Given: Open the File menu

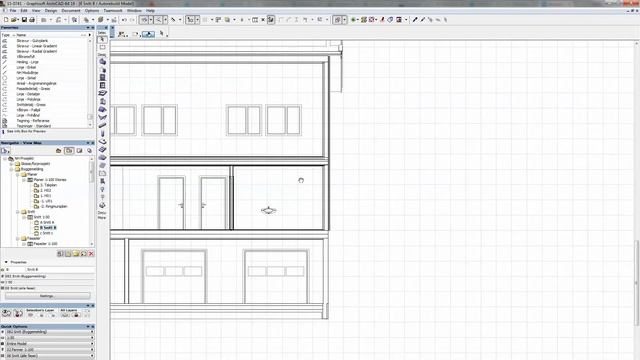Looking at the screenshot, I should pos(13,11).
